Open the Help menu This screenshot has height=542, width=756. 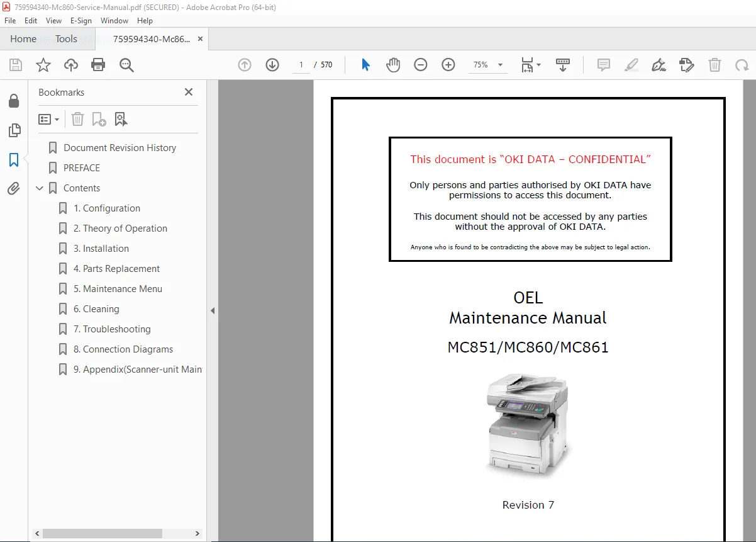(x=145, y=21)
